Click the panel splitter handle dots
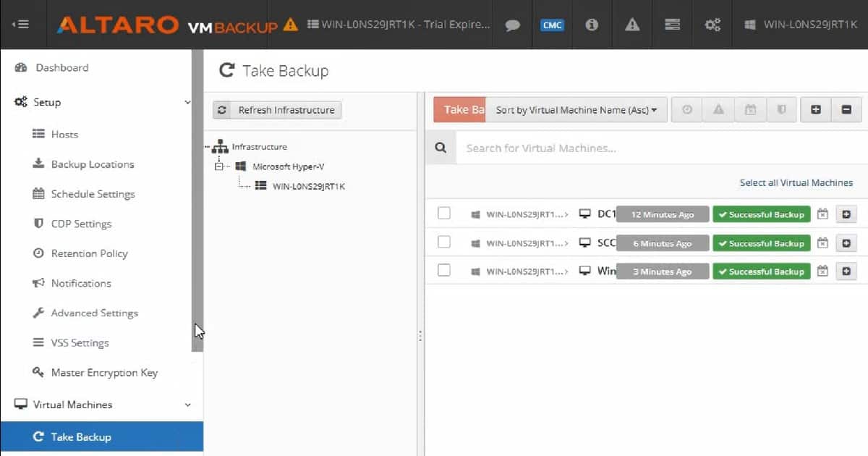Viewport: 868px width, 456px height. [420, 337]
